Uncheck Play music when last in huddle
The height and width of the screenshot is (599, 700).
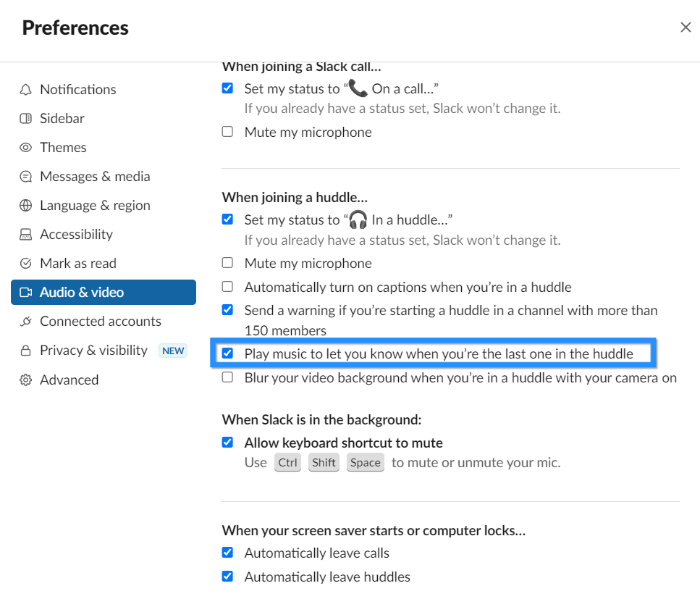pos(228,353)
